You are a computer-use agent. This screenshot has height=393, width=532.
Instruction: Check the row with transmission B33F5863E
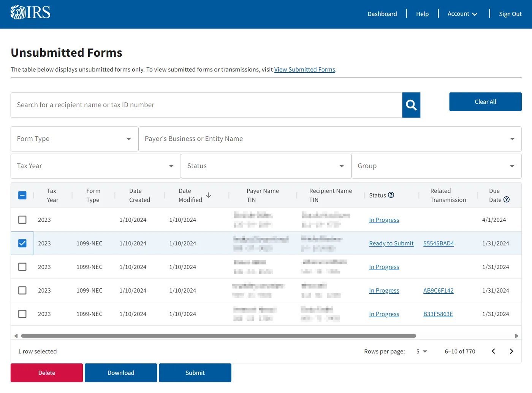[x=22, y=314]
